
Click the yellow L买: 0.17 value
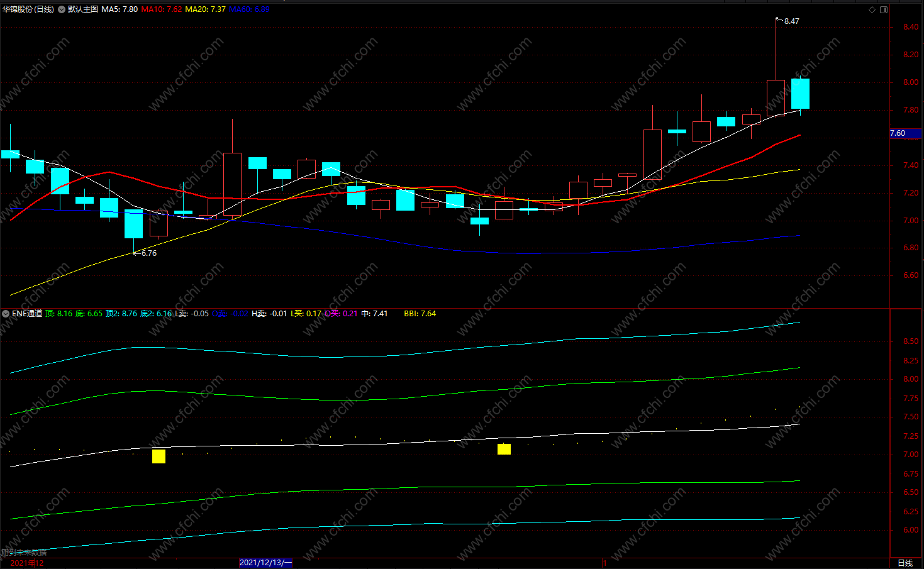[306, 313]
